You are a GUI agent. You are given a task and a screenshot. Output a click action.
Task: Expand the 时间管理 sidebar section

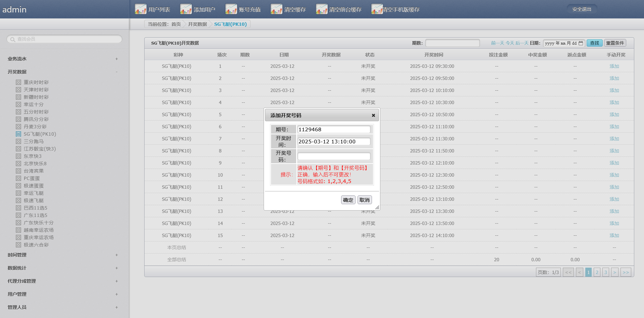click(116, 255)
